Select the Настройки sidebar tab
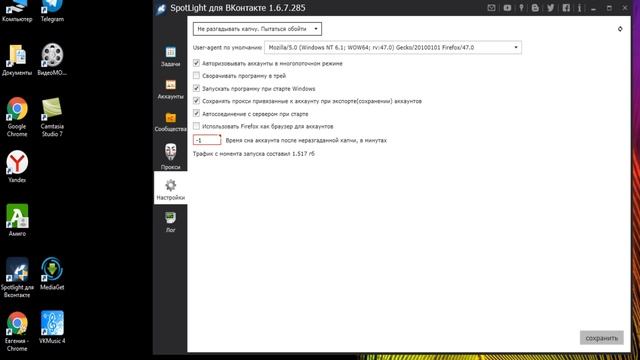 click(x=171, y=189)
